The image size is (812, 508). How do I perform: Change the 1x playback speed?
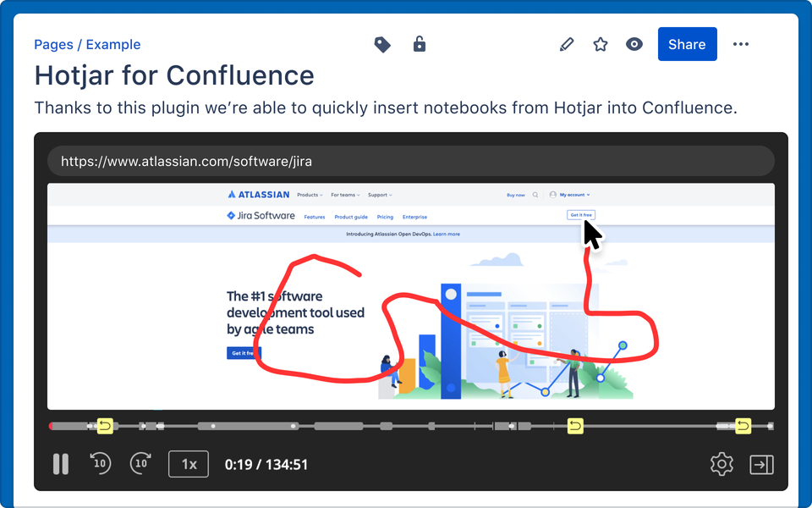(x=189, y=464)
